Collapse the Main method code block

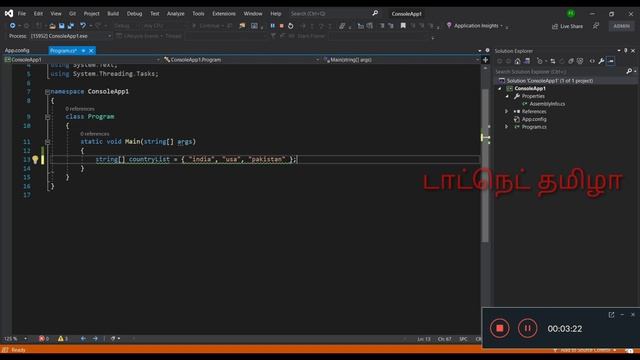(x=47, y=142)
